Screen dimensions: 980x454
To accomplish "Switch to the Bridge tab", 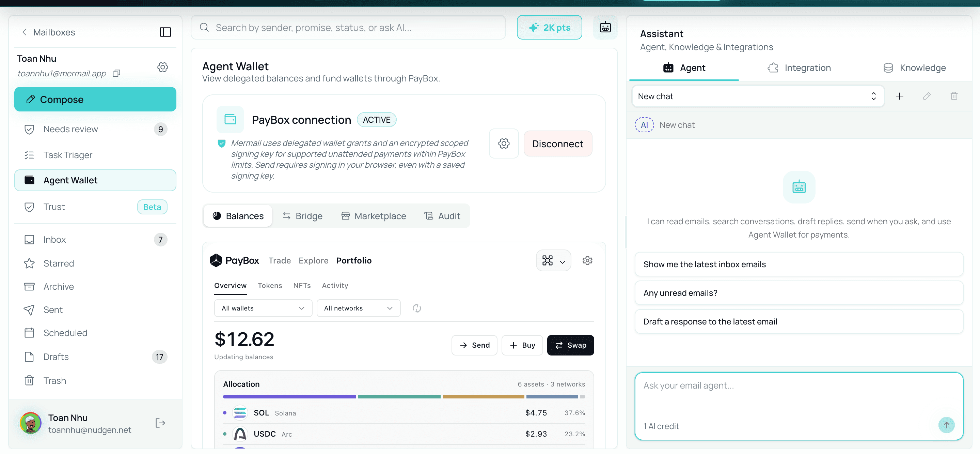I will pyautogui.click(x=302, y=216).
